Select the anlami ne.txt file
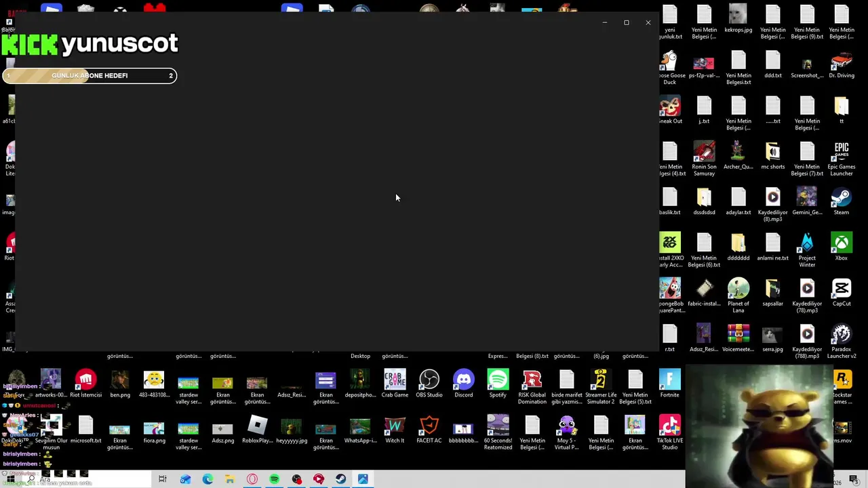 pos(772,247)
